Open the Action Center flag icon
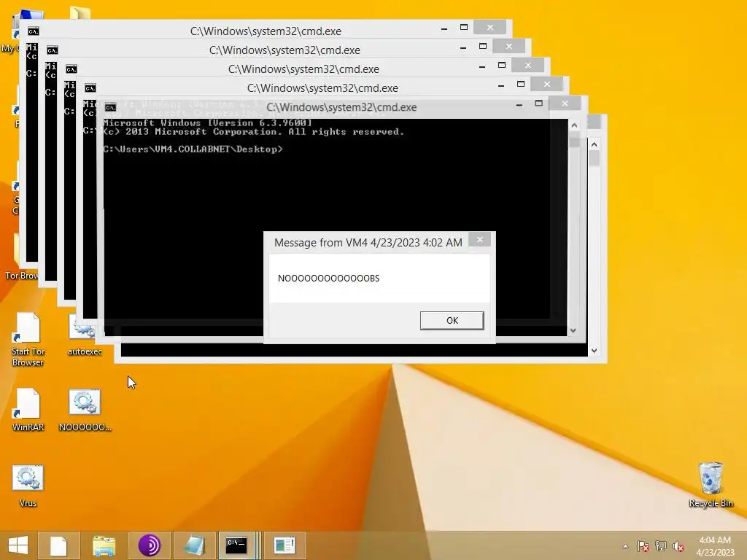The image size is (747, 560). click(x=643, y=546)
